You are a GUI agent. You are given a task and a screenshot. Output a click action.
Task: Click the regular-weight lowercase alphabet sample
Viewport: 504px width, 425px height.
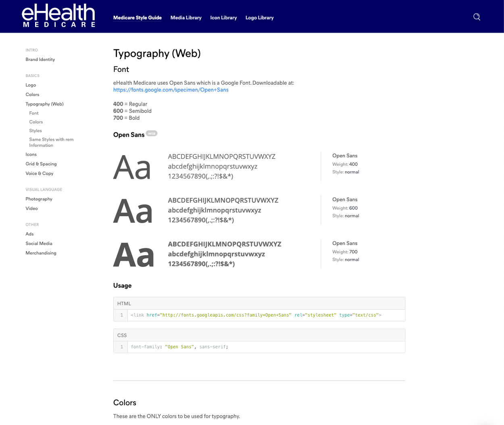[x=212, y=167]
